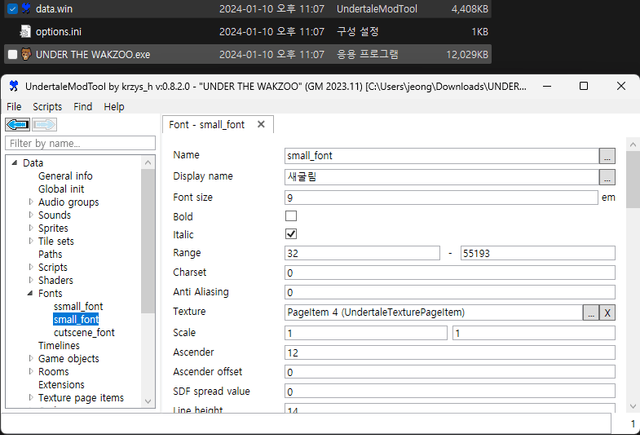
Task: Click the options.ini file icon
Action: point(12,31)
